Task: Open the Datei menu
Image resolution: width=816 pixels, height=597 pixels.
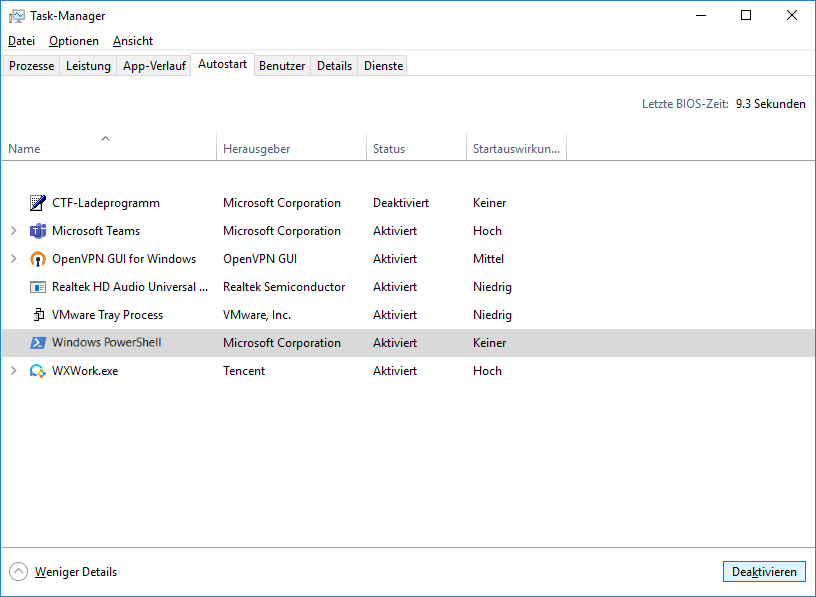Action: point(21,41)
